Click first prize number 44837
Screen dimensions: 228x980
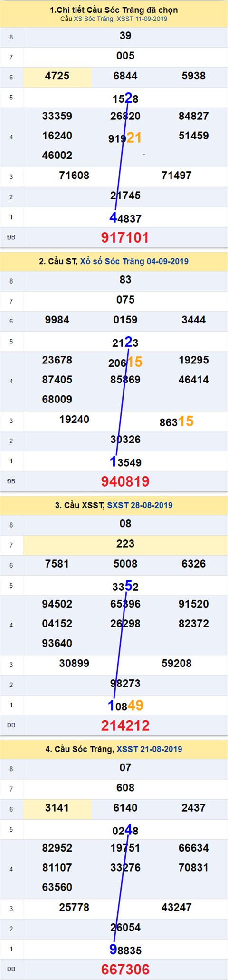(125, 218)
